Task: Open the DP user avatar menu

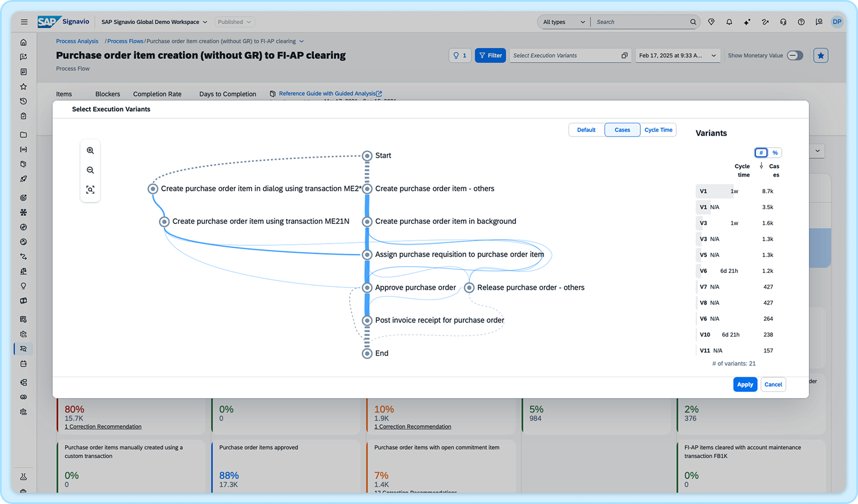Action: click(837, 22)
